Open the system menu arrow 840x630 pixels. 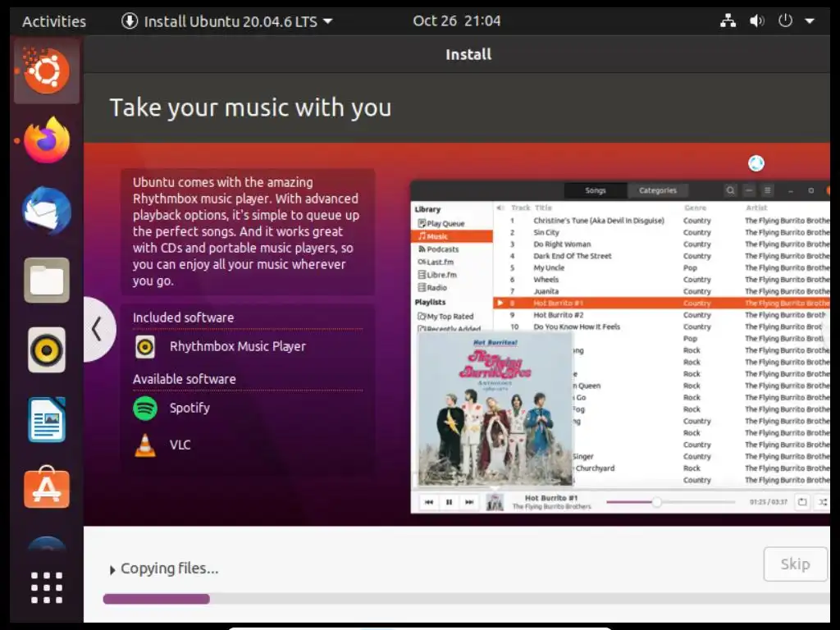pyautogui.click(x=810, y=21)
